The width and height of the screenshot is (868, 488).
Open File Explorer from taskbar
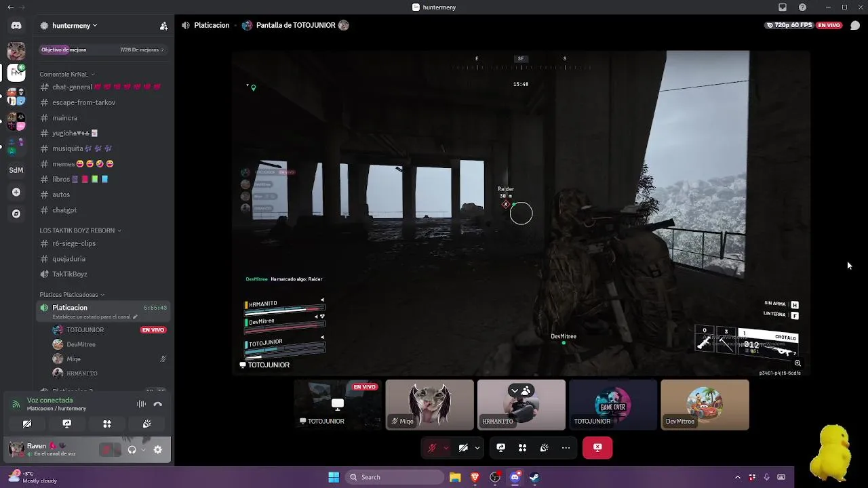(455, 477)
